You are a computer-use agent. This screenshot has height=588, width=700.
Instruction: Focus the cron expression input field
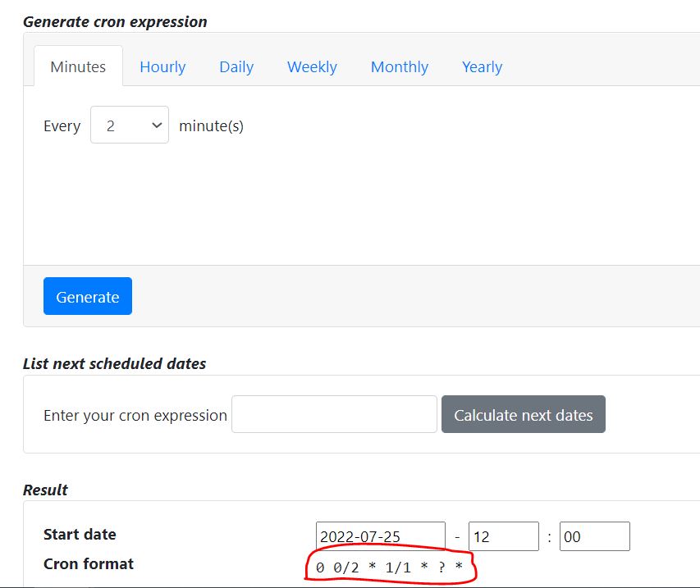(334, 415)
